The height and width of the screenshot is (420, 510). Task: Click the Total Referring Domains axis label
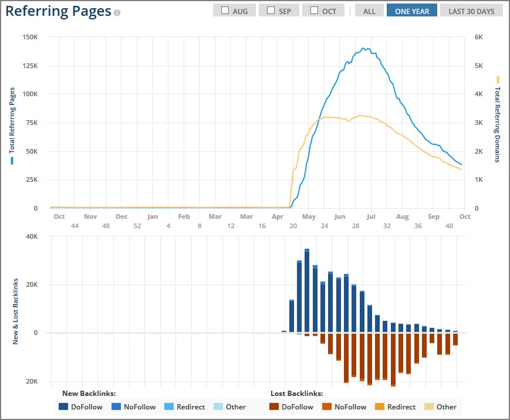(x=497, y=124)
